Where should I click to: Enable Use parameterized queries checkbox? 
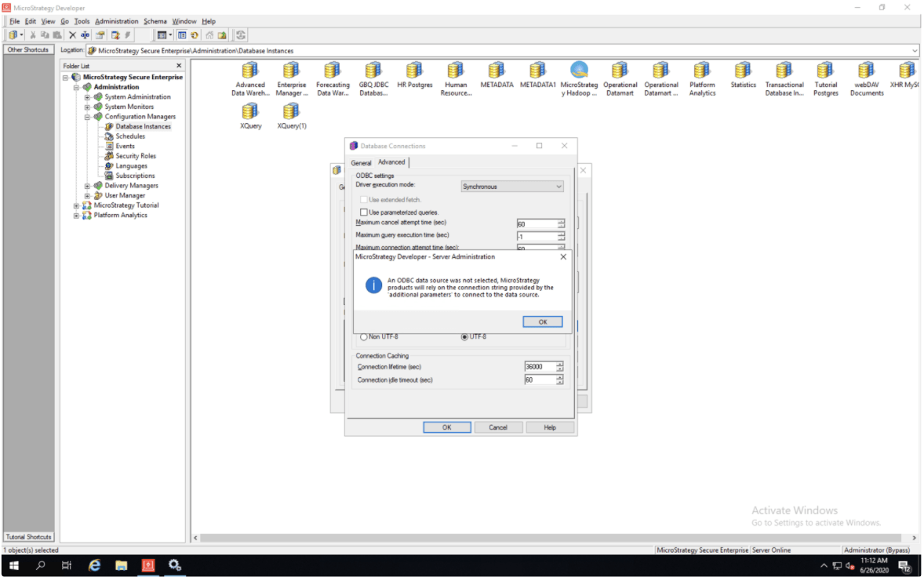click(x=364, y=212)
